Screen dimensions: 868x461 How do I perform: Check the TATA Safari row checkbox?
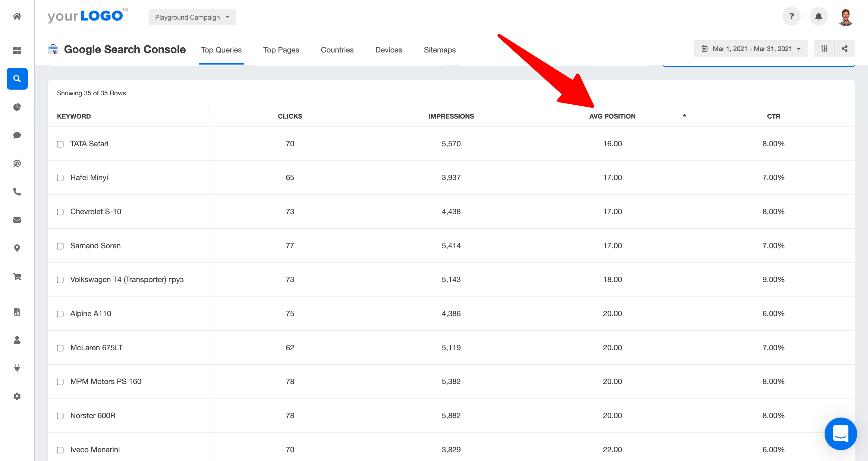pyautogui.click(x=60, y=144)
